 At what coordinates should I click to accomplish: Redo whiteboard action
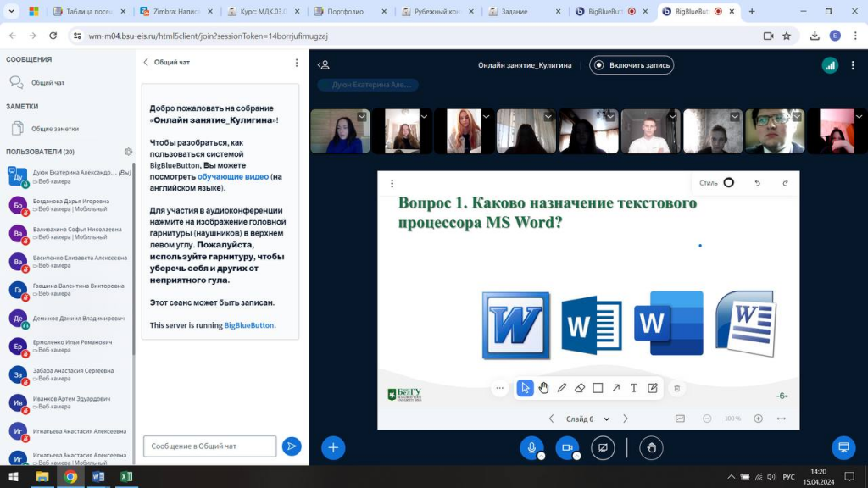(785, 183)
